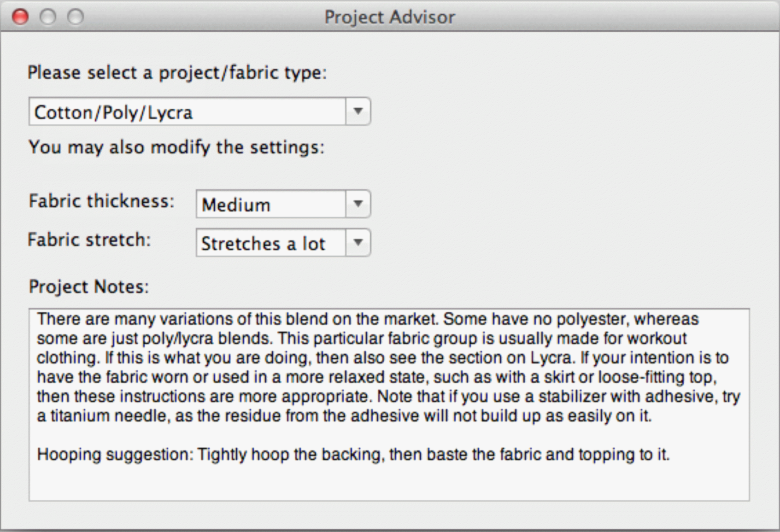
Task: Click the blank space below the hooping suggestion
Action: (x=389, y=481)
